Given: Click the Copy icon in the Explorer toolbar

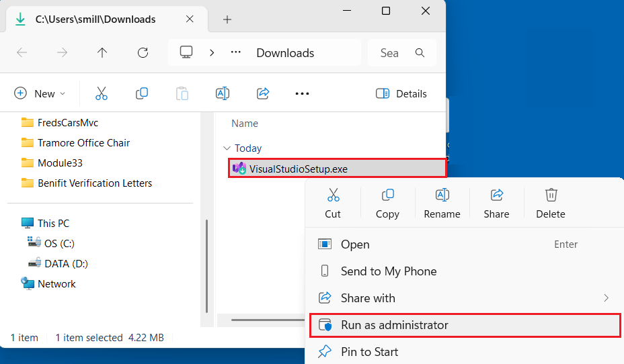Looking at the screenshot, I should (142, 94).
